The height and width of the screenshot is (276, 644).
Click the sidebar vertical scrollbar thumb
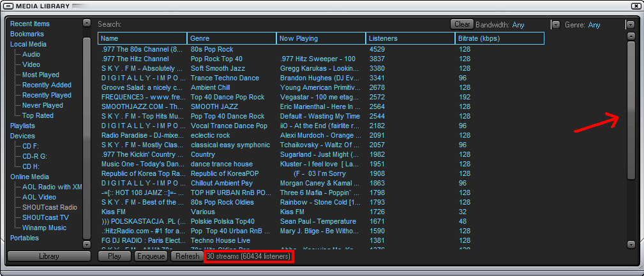tap(87, 138)
